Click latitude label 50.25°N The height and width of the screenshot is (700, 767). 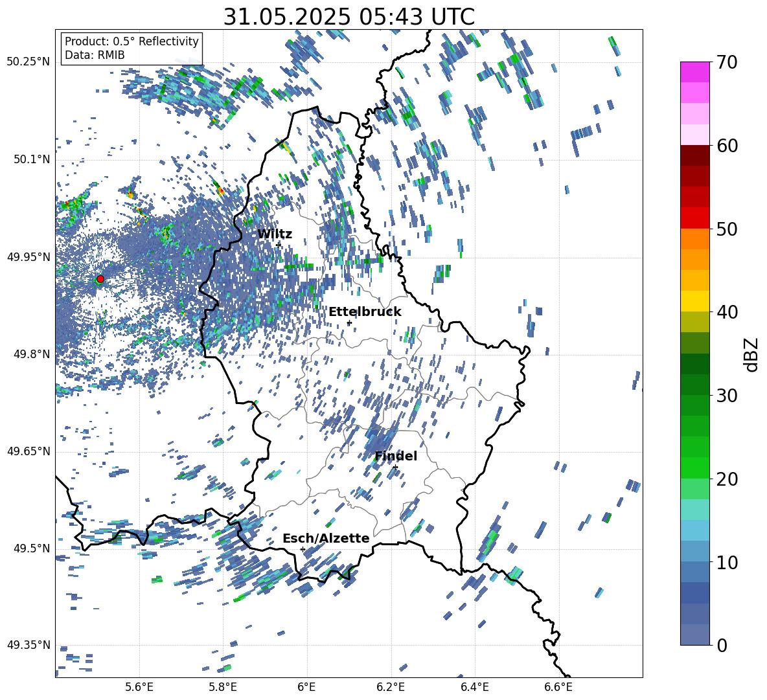click(29, 62)
